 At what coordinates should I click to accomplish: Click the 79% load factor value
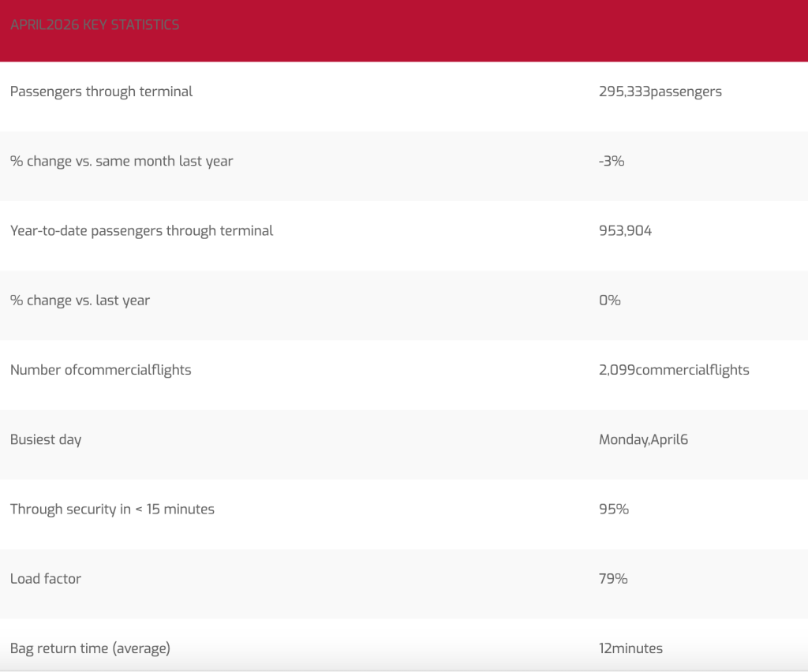613,578
